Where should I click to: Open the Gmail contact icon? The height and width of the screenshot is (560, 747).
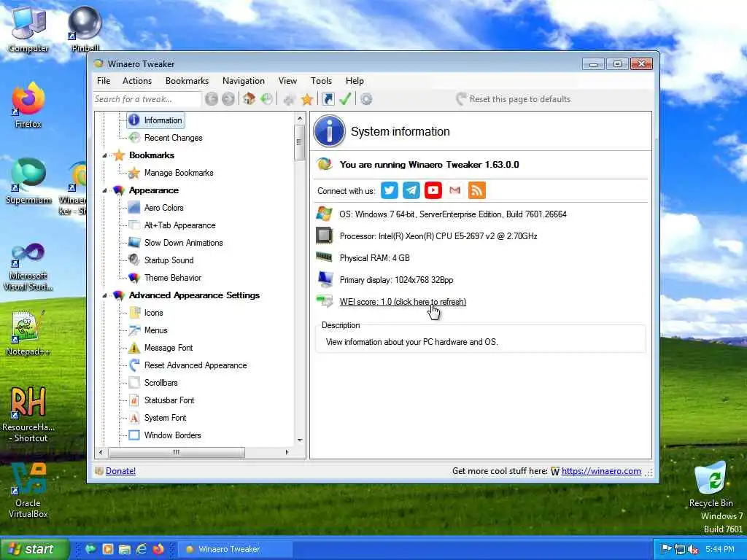pyautogui.click(x=455, y=190)
